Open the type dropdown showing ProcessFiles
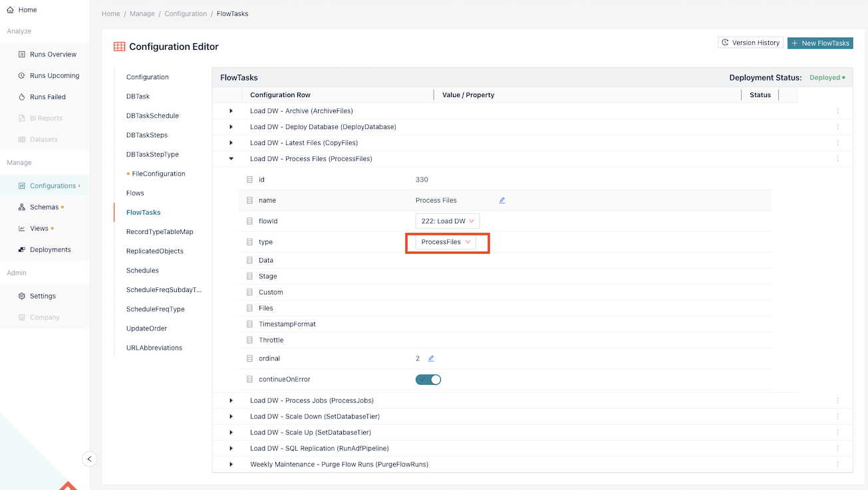 pos(446,242)
